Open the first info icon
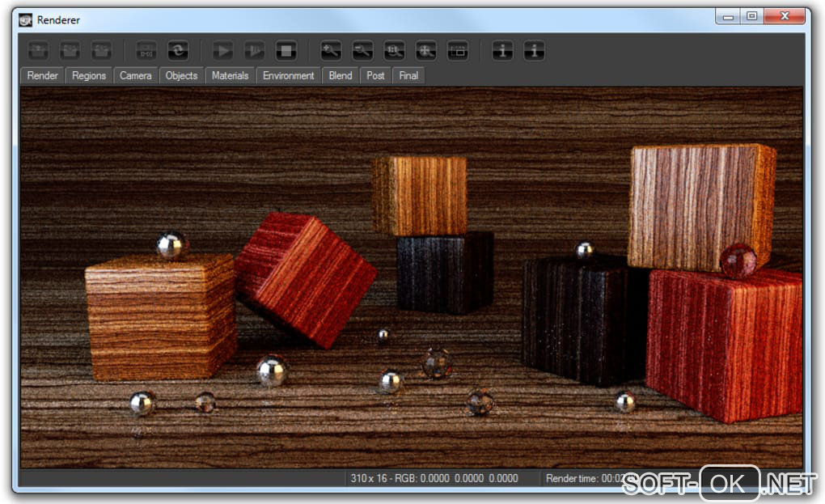Viewport: 825px width, 504px height. pyautogui.click(x=502, y=51)
